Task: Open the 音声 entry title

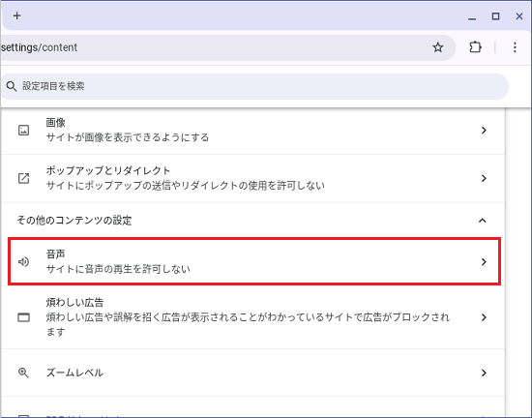Action: (56, 254)
